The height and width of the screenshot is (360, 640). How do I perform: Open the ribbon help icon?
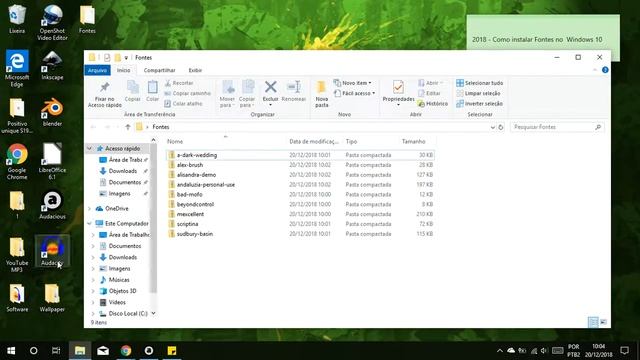[x=605, y=70]
